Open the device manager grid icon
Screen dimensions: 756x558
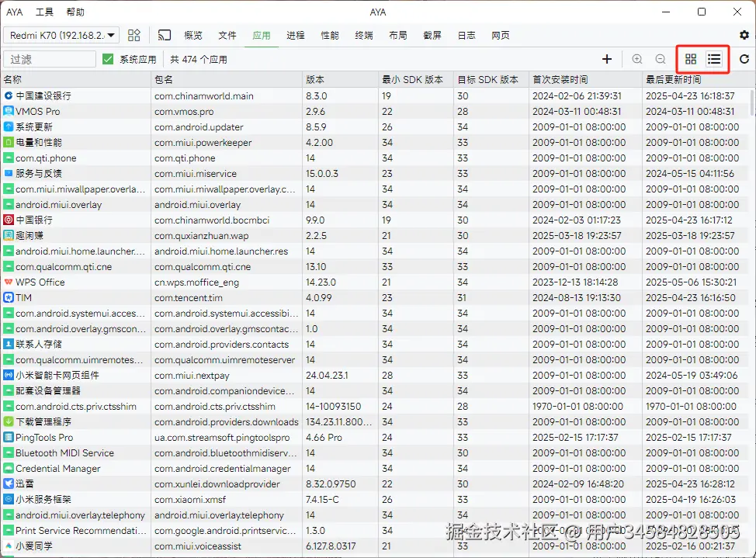tap(134, 35)
